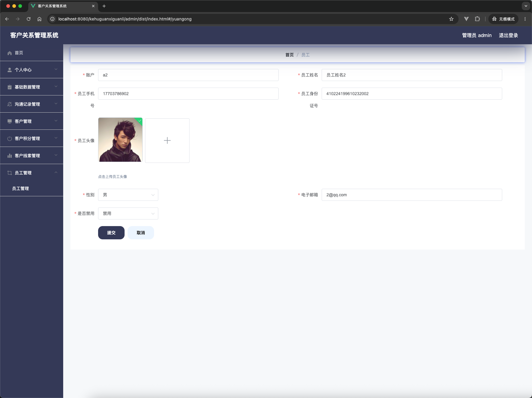Image resolution: width=532 pixels, height=398 pixels.
Task: Close the 客户关系管理系统 browser tab
Action: click(x=93, y=6)
